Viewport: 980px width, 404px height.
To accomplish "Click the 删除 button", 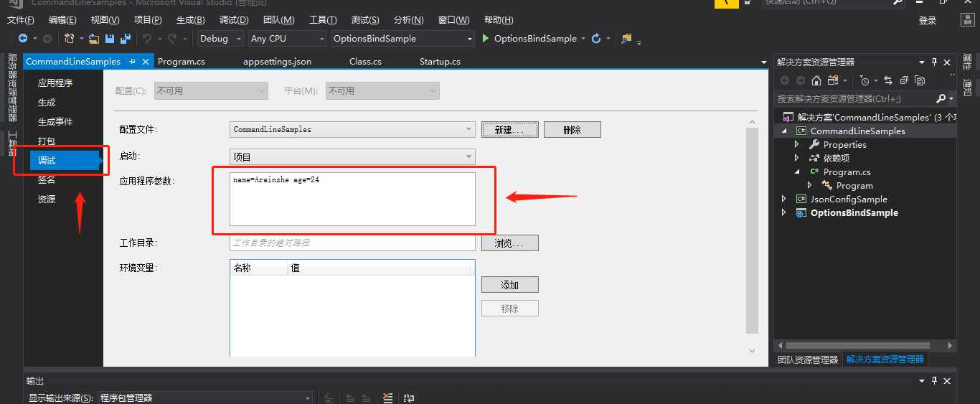I will coord(572,130).
